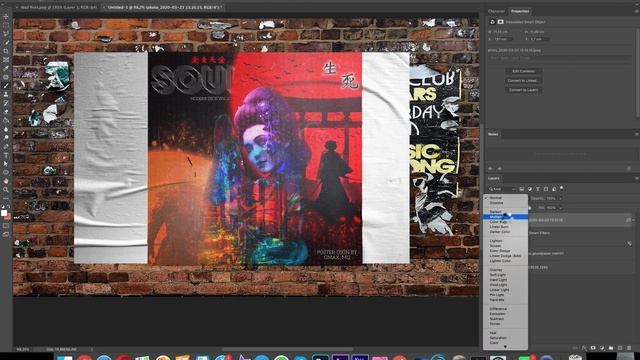This screenshot has width=640, height=360.
Task: Delete layer with Layers panel trash icon
Action: [x=629, y=348]
